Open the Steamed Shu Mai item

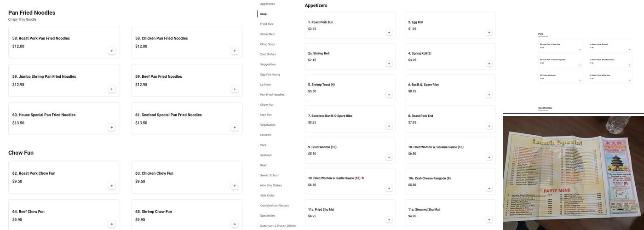click(449, 212)
